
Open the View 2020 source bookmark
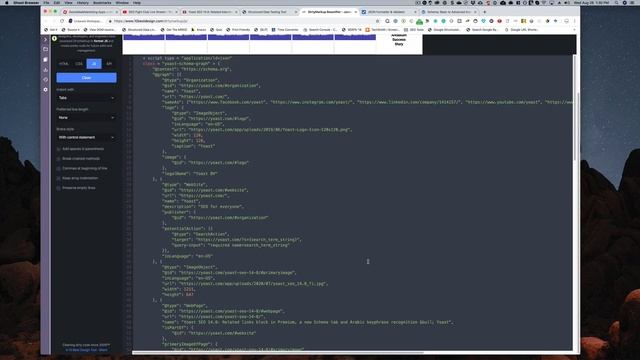[x=100, y=30]
